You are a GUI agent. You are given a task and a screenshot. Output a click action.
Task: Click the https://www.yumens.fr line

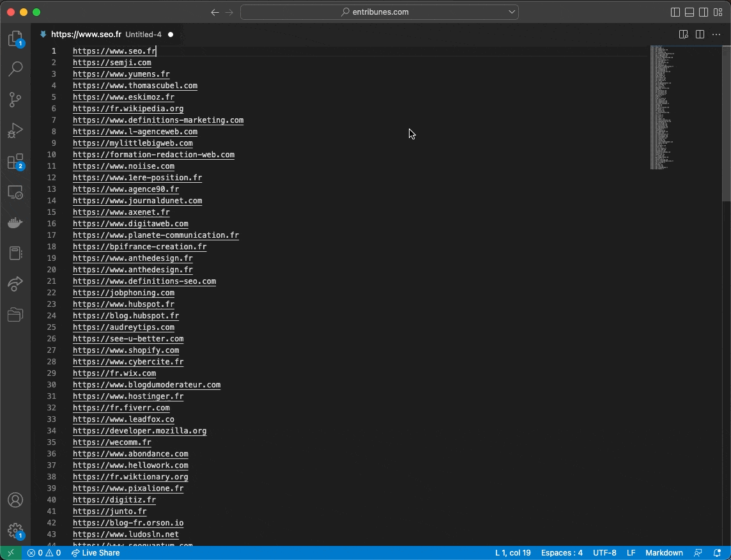click(x=121, y=74)
